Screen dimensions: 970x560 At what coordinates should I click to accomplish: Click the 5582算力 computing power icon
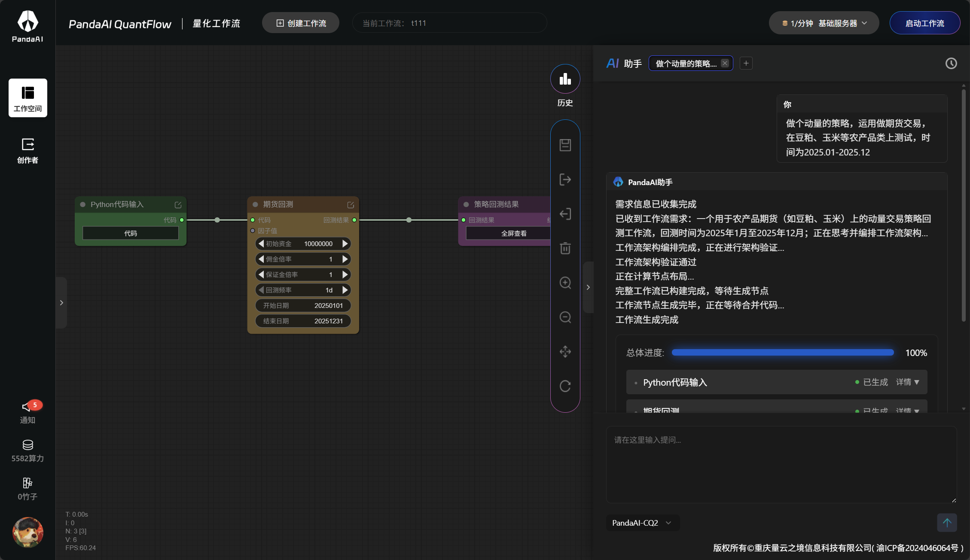coord(28,451)
